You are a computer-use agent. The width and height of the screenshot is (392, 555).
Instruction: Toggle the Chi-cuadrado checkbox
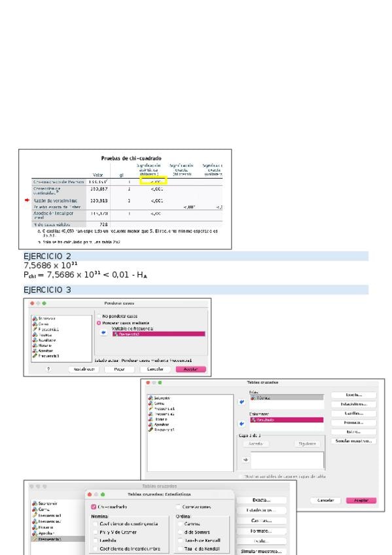coord(94,507)
